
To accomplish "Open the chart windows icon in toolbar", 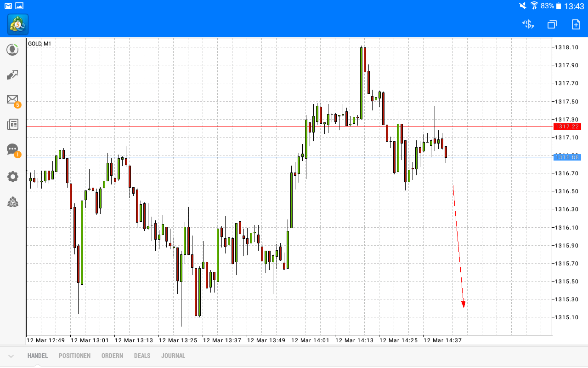I will tap(552, 24).
